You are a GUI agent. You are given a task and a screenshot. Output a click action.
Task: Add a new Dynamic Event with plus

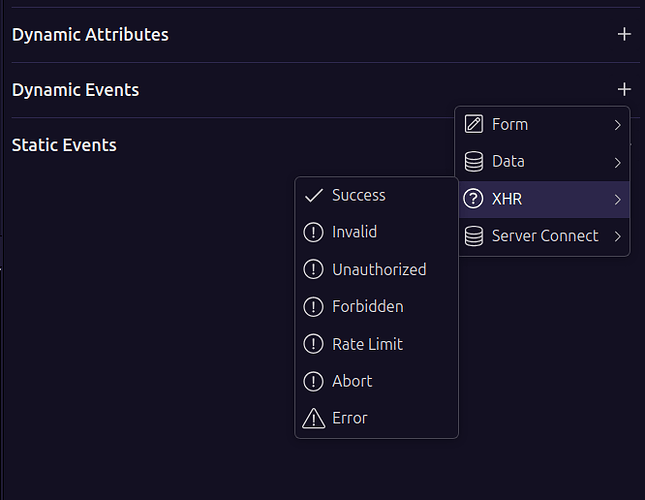pos(624,89)
